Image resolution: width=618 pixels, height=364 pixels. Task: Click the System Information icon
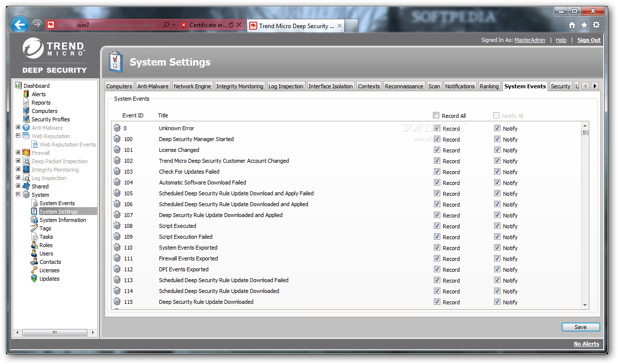(34, 220)
